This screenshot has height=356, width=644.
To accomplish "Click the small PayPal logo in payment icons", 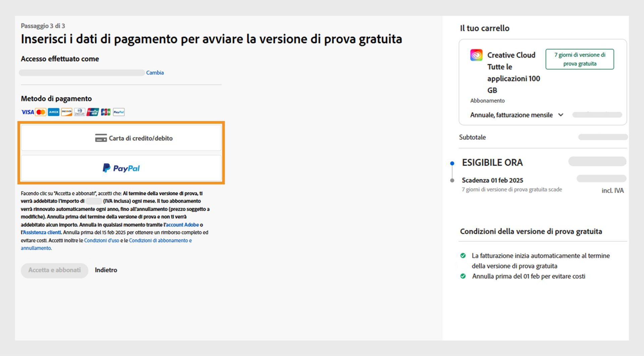I will [119, 112].
